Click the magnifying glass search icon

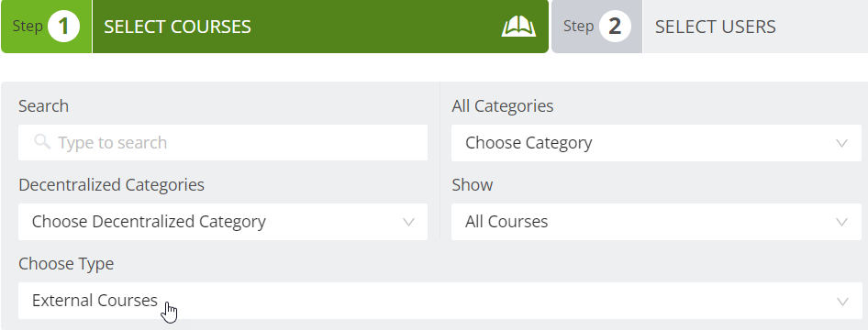(x=42, y=142)
